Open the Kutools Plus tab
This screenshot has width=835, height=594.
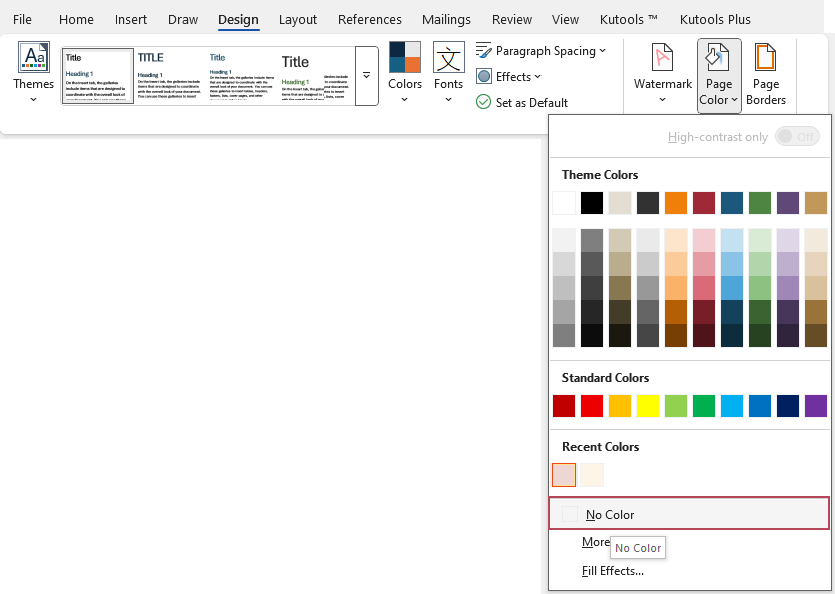click(715, 18)
